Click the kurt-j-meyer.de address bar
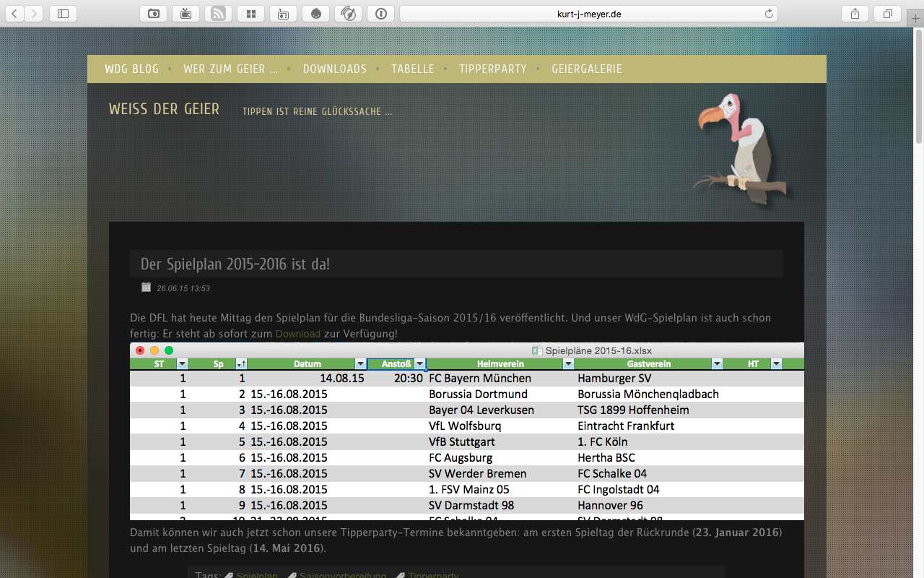 coord(588,13)
